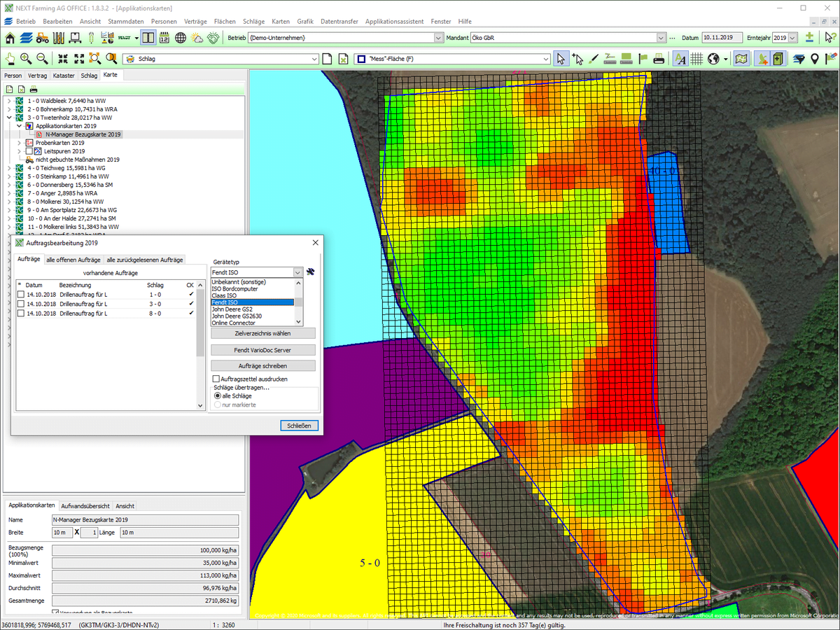The width and height of the screenshot is (840, 630).
Task: Toggle the grid display icon
Action: point(697,59)
